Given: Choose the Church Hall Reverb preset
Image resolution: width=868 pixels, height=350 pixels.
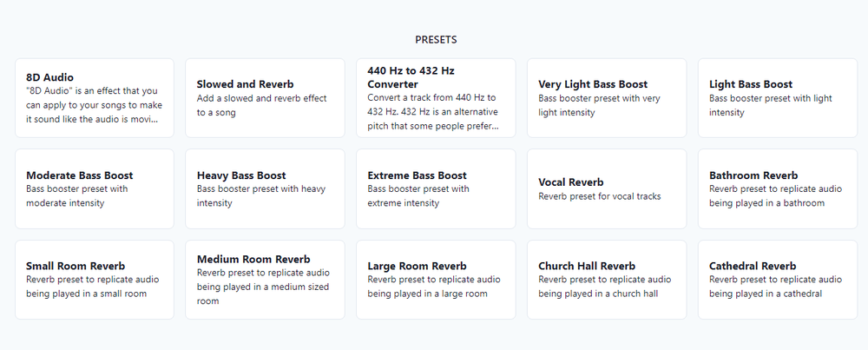Looking at the screenshot, I should point(607,280).
